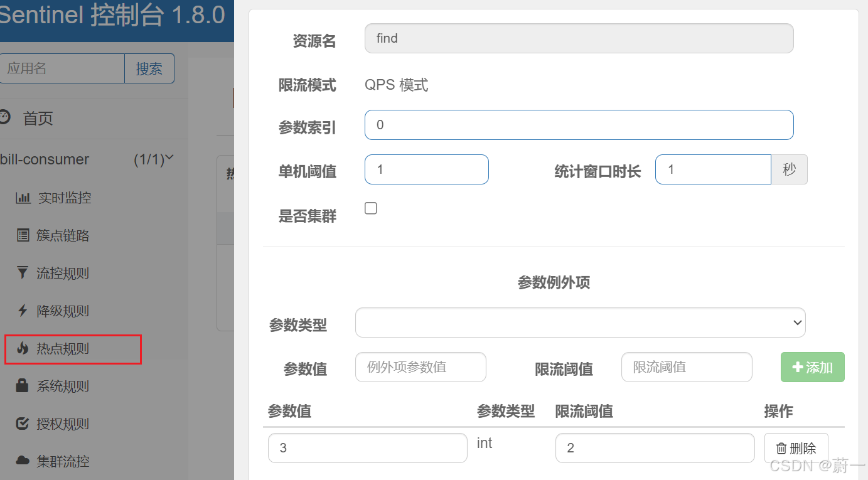Click the Sentinel 控制台 1.8.0 title

click(112, 15)
